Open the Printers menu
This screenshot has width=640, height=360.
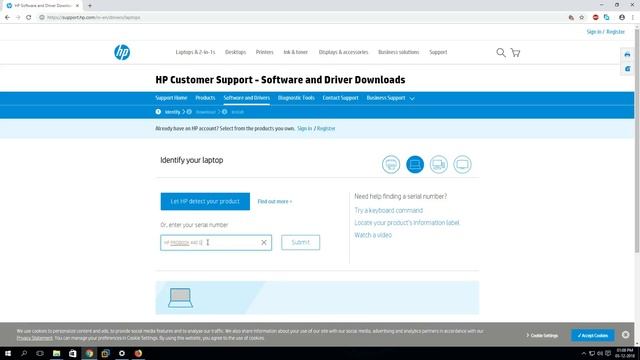[264, 52]
